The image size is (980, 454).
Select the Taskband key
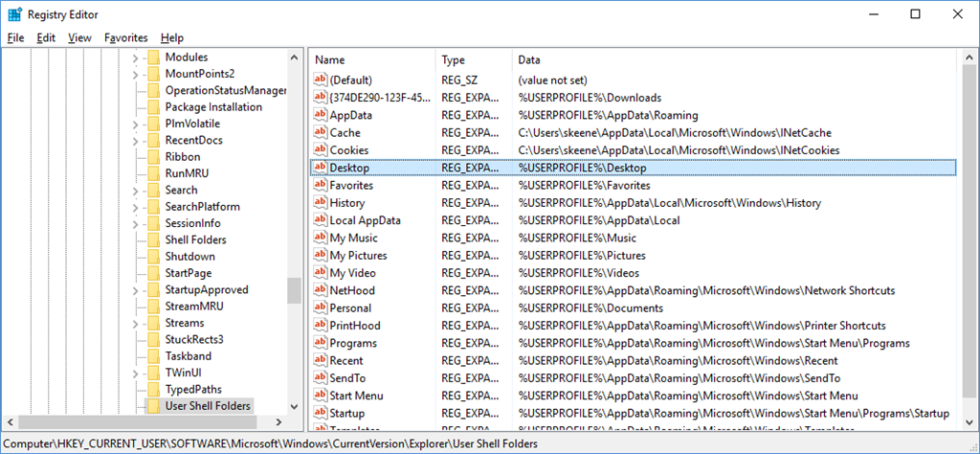(189, 356)
